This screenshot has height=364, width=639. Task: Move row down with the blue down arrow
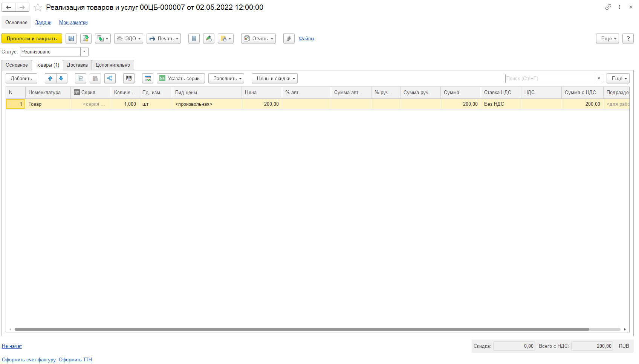(x=62, y=78)
